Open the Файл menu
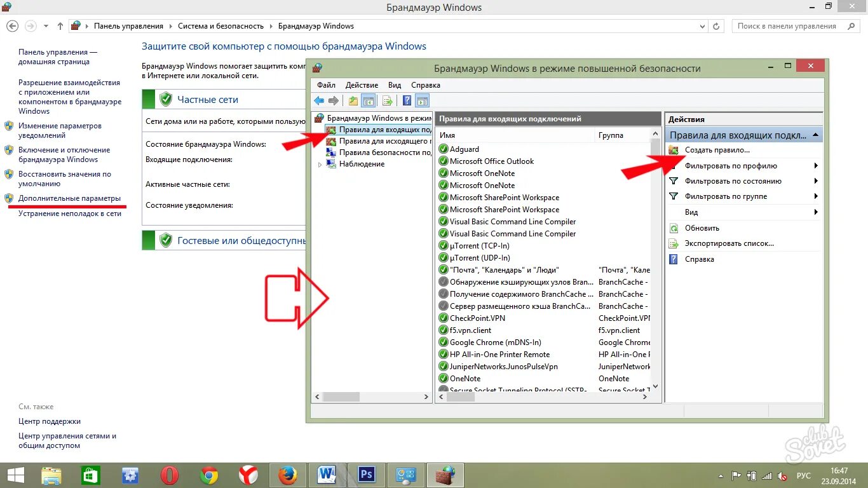 coord(326,85)
